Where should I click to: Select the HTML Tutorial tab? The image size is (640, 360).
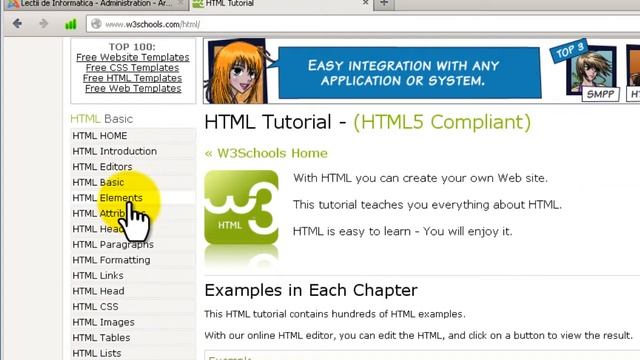click(281, 4)
